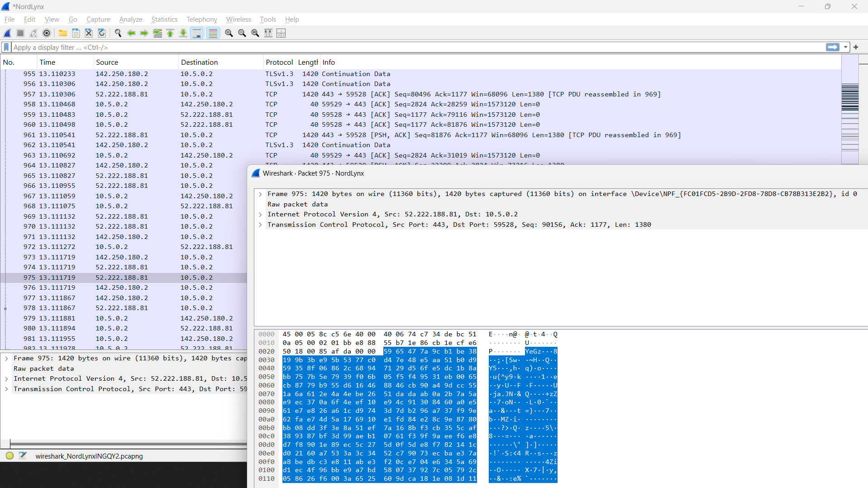This screenshot has height=488, width=868.
Task: Jump to first packet
Action: tap(170, 33)
